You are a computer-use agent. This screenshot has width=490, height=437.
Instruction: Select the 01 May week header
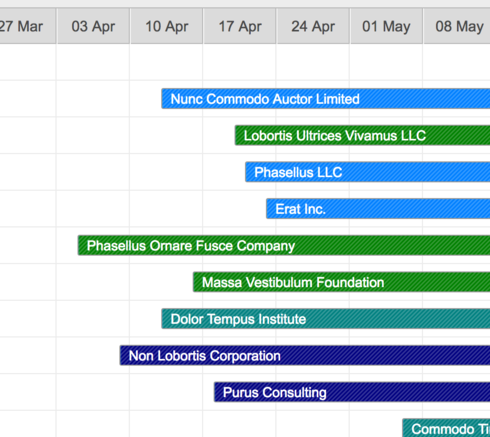[x=386, y=26]
